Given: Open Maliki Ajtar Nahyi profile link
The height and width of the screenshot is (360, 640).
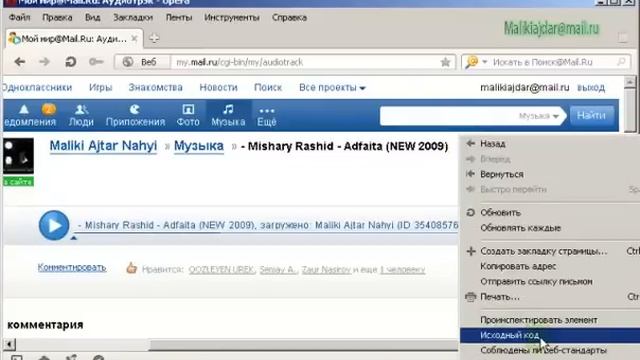Looking at the screenshot, I should [103, 146].
